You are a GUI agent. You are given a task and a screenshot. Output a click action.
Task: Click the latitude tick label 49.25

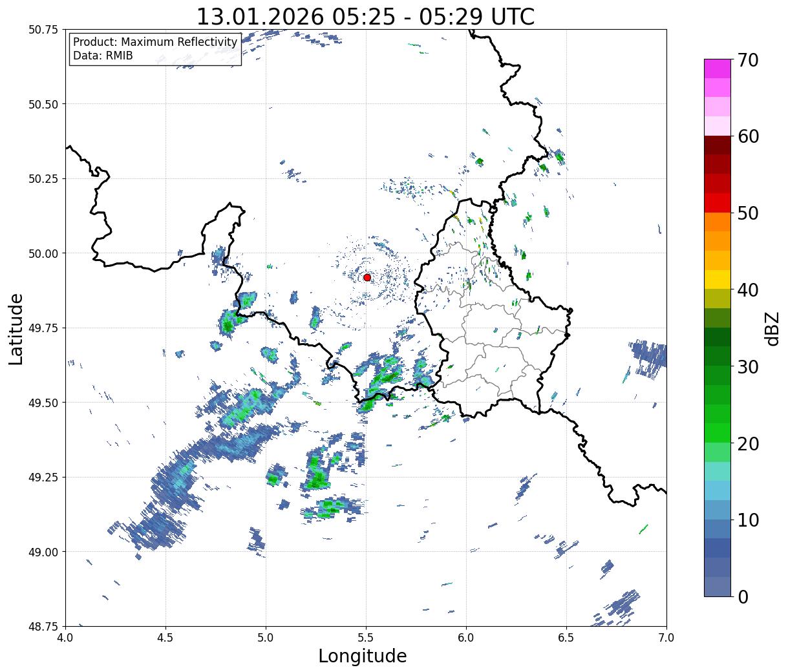click(43, 478)
